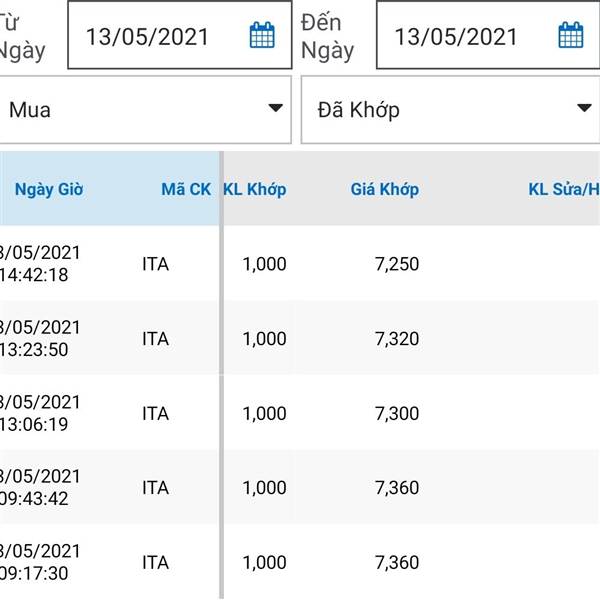Screen dimensions: 600x600
Task: Open the From-date calendar picker icon
Action: (x=262, y=36)
